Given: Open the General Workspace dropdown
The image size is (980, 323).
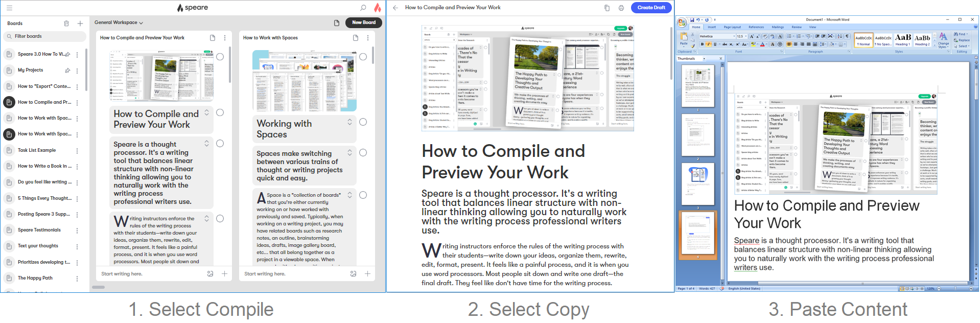Looking at the screenshot, I should point(119,23).
